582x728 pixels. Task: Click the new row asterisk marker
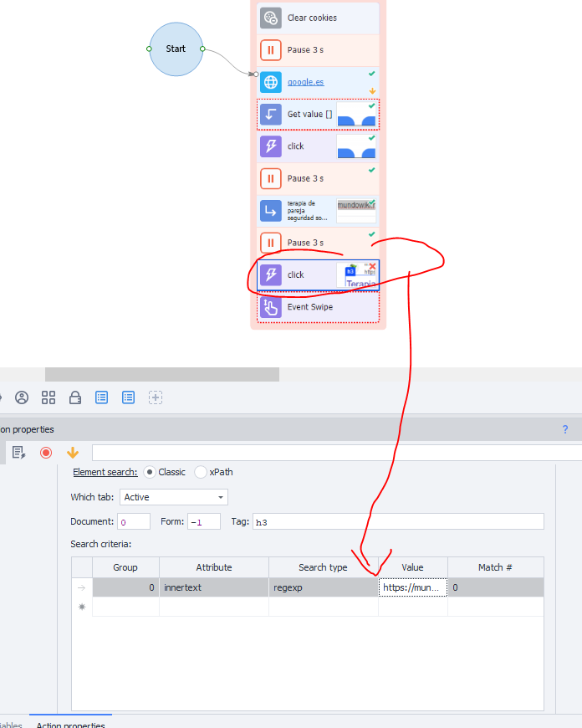click(82, 607)
